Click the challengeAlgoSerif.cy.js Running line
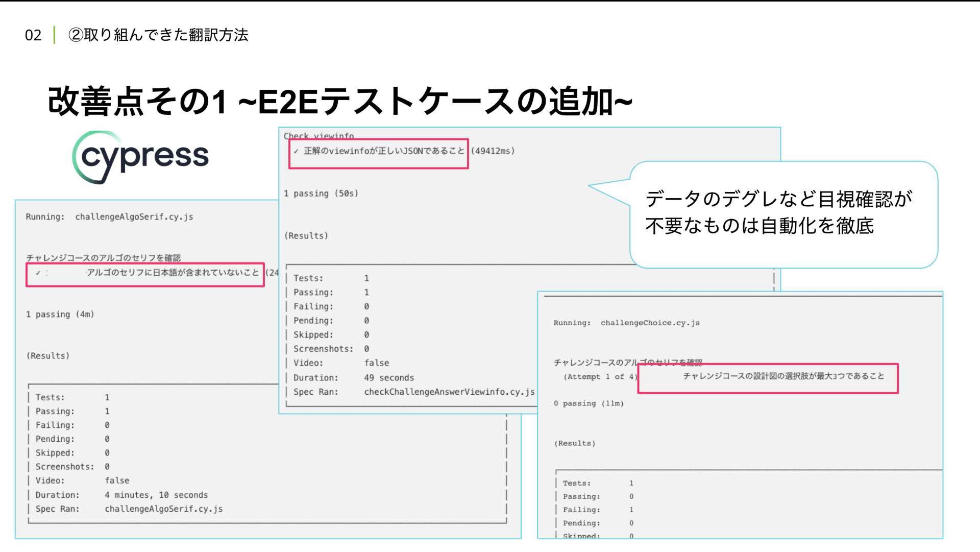The width and height of the screenshot is (980, 552). [x=109, y=217]
